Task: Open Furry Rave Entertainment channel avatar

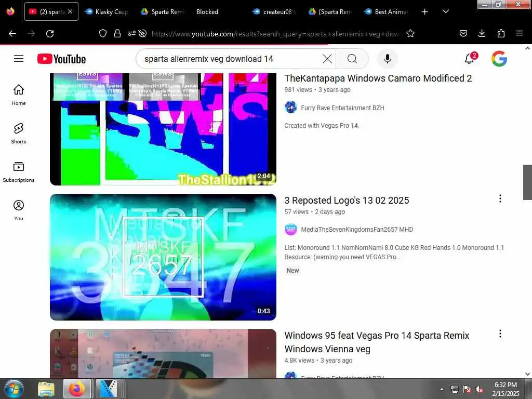Action: pos(291,108)
